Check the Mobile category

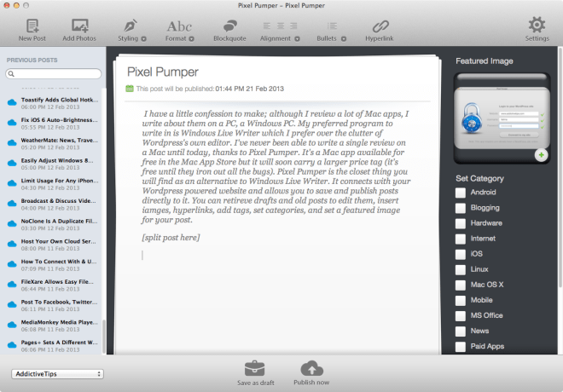coord(461,301)
